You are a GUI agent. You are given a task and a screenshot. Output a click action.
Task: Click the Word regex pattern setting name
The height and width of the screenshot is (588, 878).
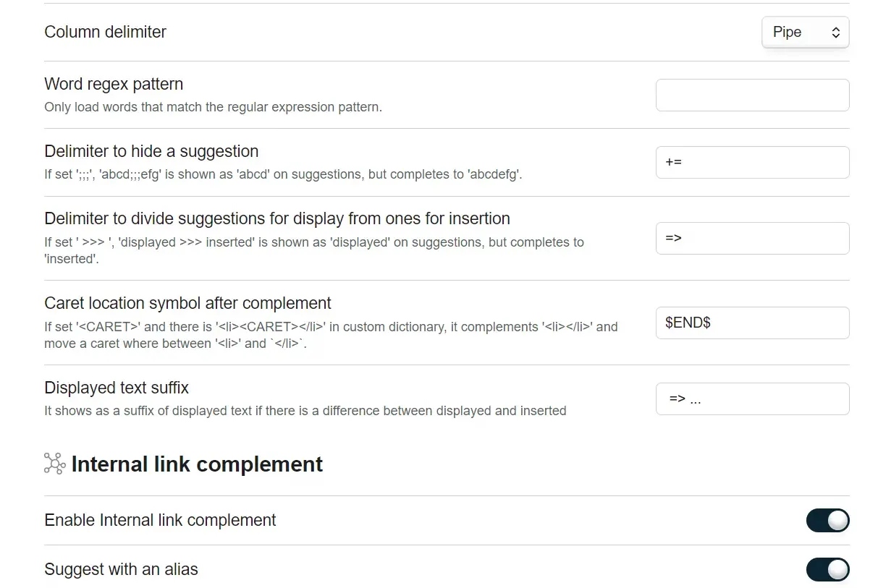click(114, 84)
